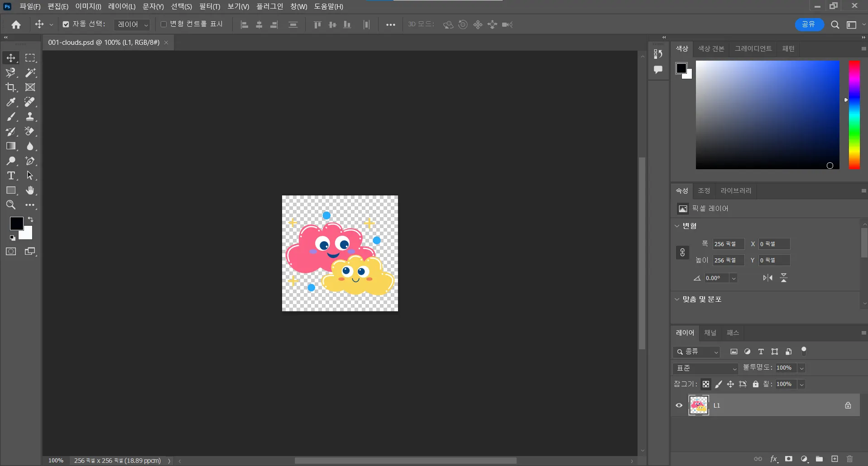Click the 공유 share button

pos(809,24)
